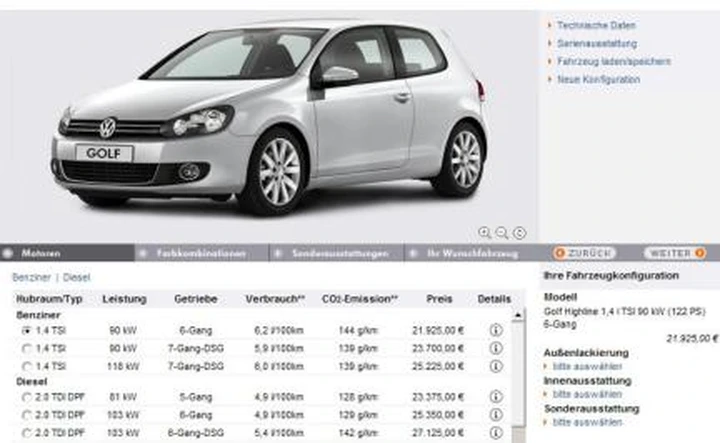The height and width of the screenshot is (443, 720).
Task: Click the Golf Highline model description
Action: [624, 318]
